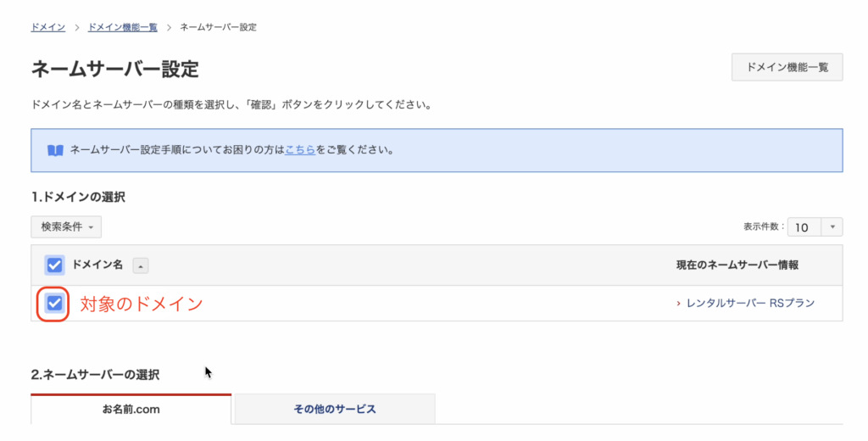Open the こちら help link
The height and width of the screenshot is (441, 868).
point(300,150)
